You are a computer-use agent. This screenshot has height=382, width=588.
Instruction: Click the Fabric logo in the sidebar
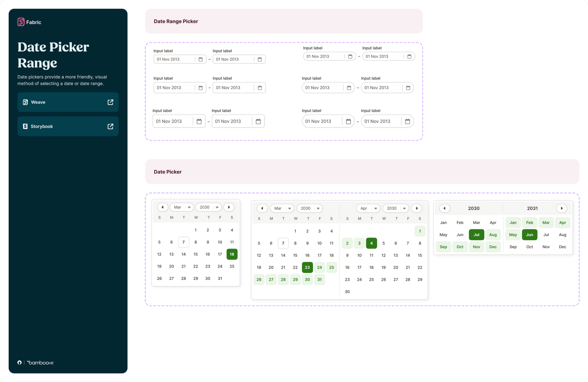click(x=21, y=22)
